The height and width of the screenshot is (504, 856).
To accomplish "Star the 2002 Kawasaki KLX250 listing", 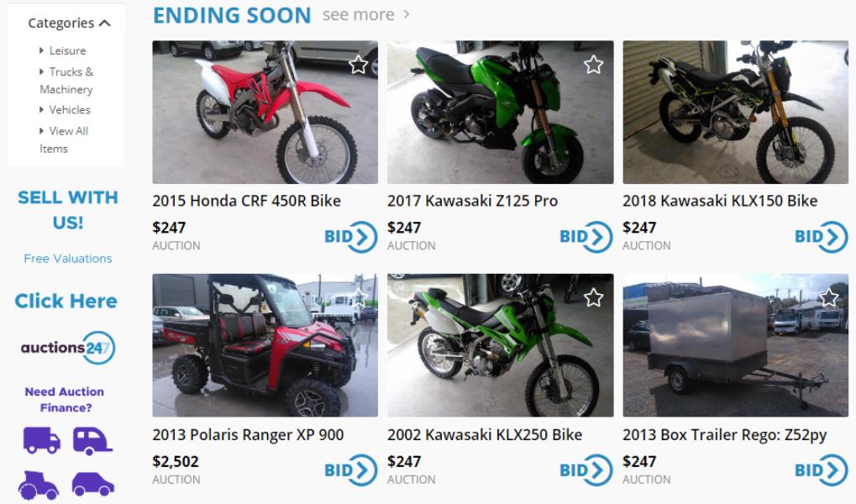I will (593, 298).
